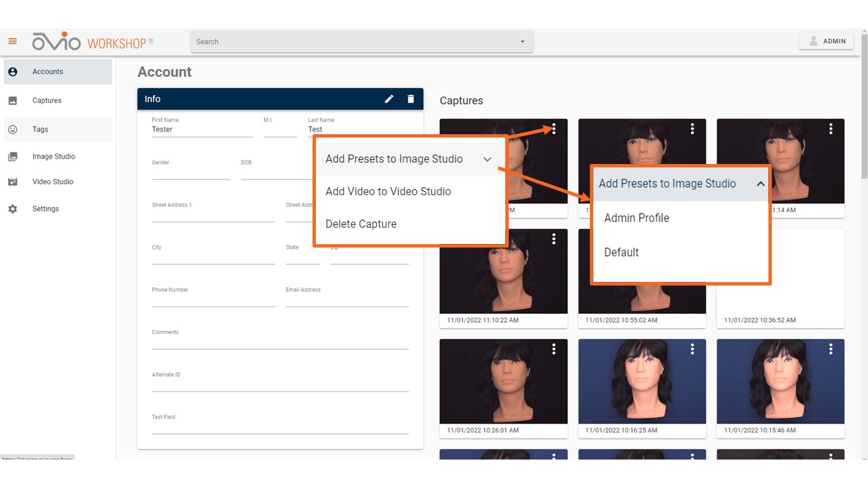Open the three-dot menu on the 11:10:22 AM capture
The width and height of the screenshot is (868, 488).
tap(554, 239)
